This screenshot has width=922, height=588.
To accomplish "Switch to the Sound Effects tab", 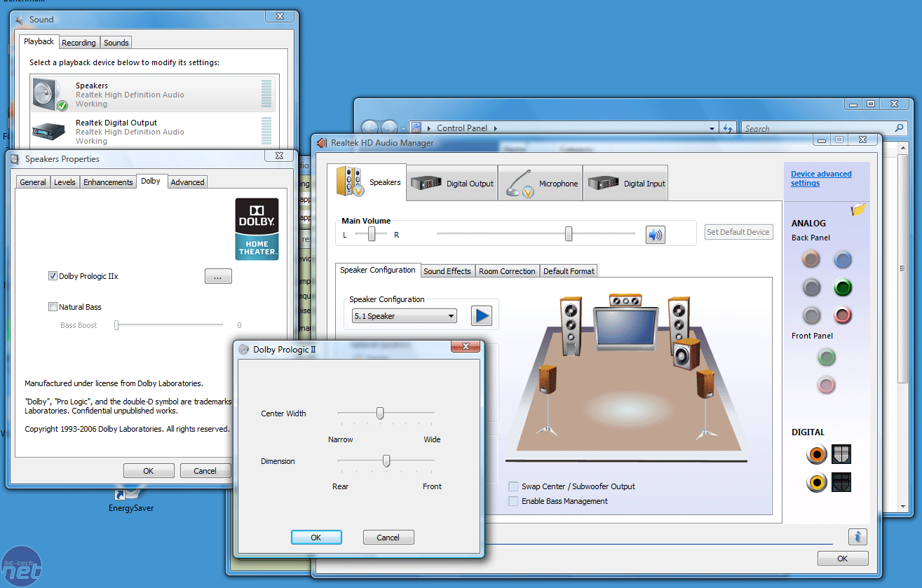I will pos(447,271).
